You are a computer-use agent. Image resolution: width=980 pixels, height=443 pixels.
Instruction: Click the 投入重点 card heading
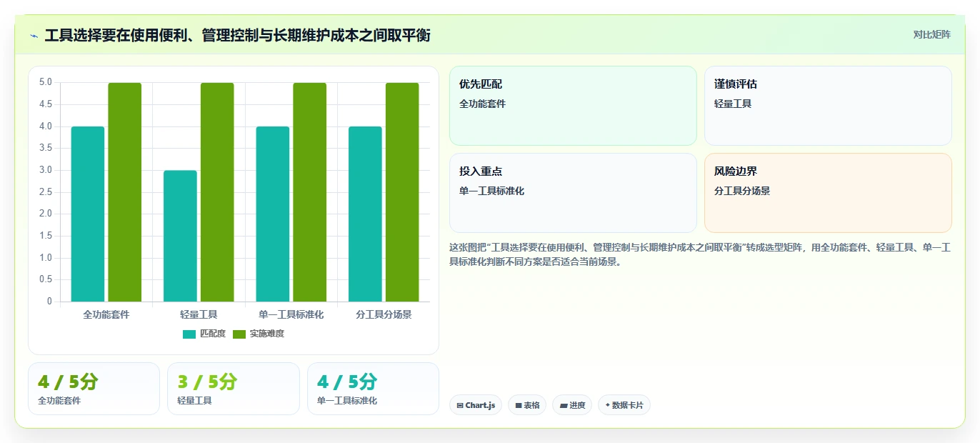click(x=481, y=171)
